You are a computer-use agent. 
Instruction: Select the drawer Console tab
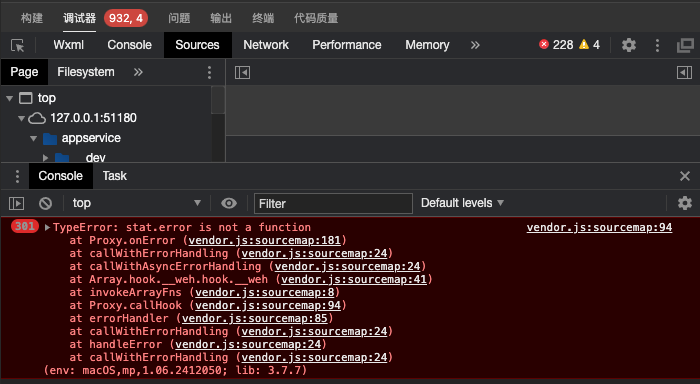pos(60,176)
